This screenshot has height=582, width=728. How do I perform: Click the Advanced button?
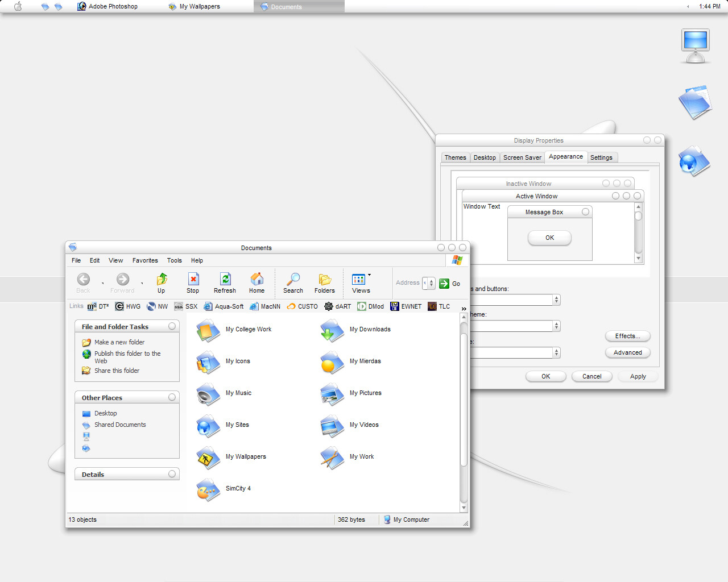[x=627, y=352]
